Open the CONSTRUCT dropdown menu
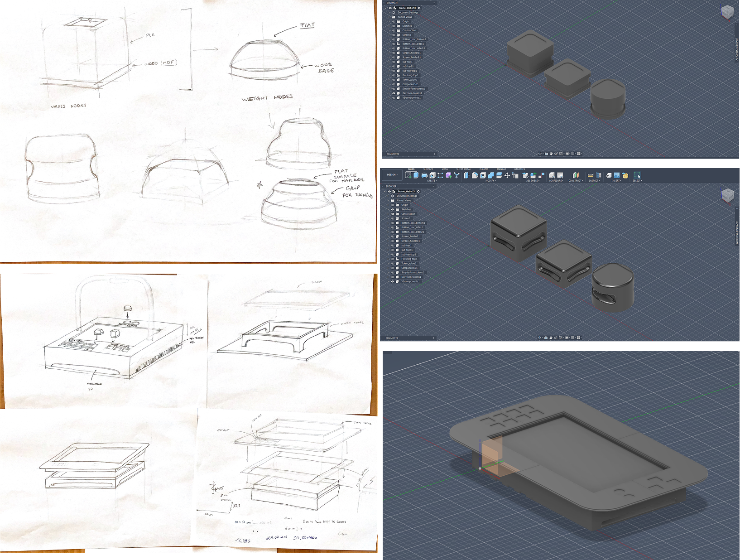Screen dimensions: 740x560 click(x=576, y=181)
